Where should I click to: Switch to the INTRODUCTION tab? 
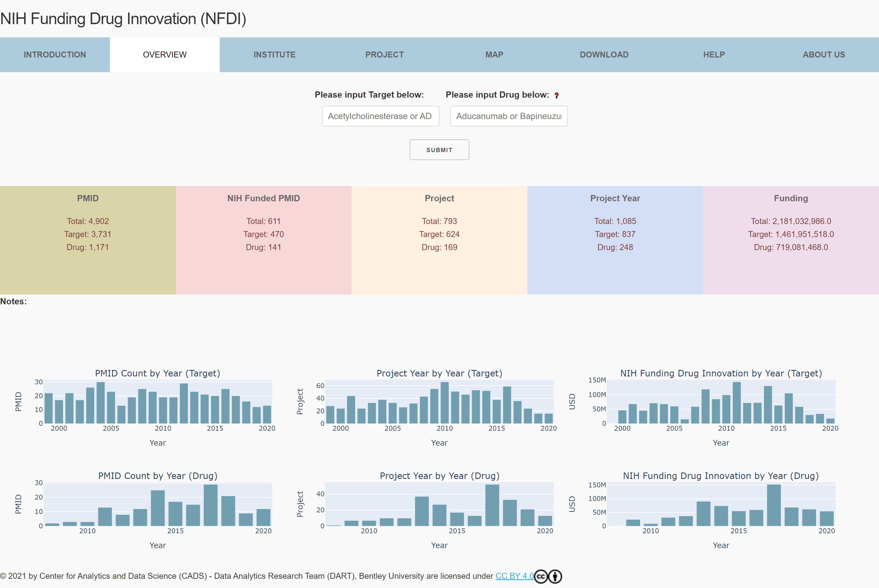point(55,54)
